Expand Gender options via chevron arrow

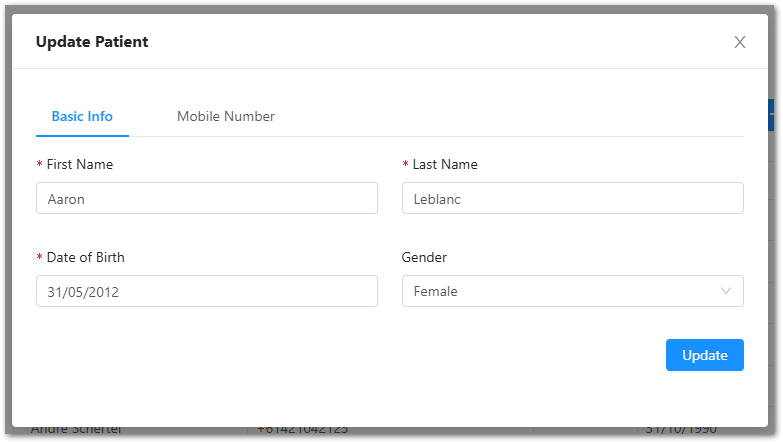[726, 291]
